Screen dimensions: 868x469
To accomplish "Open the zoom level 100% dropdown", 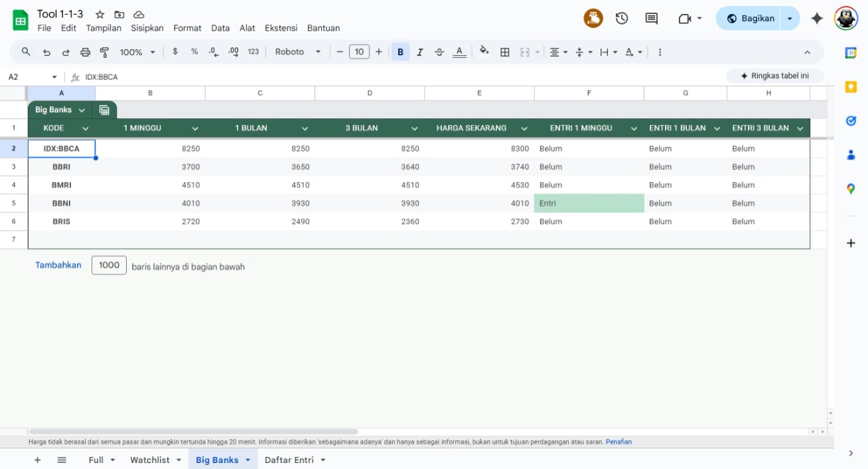I will 137,52.
